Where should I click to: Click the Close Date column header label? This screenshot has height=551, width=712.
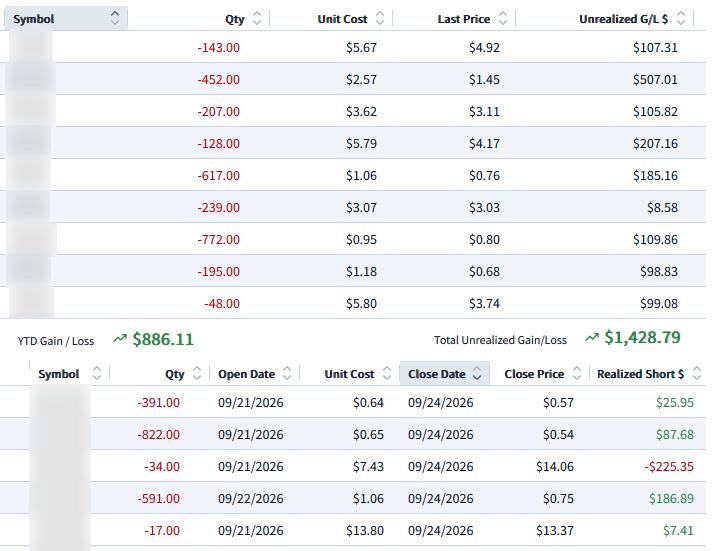tap(436, 374)
